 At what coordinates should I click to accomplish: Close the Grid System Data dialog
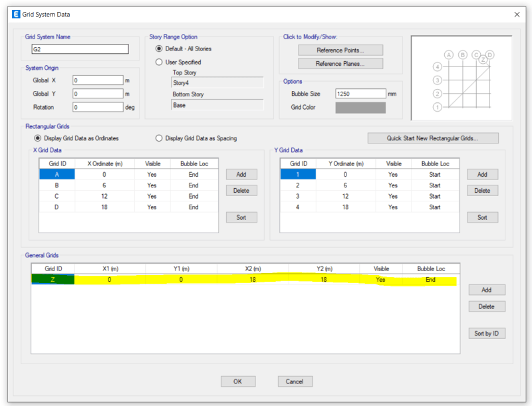pyautogui.click(x=517, y=15)
